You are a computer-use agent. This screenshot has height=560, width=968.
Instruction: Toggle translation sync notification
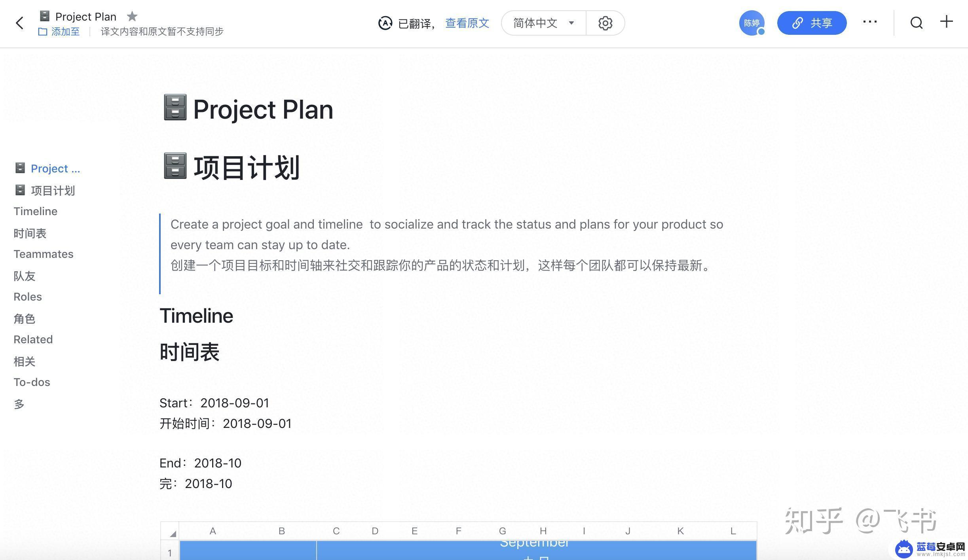click(x=162, y=31)
